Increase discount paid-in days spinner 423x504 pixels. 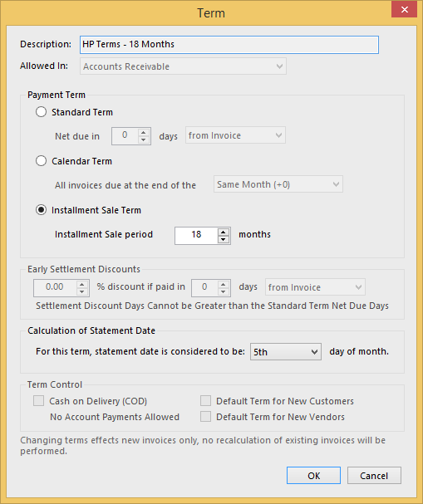(x=224, y=284)
